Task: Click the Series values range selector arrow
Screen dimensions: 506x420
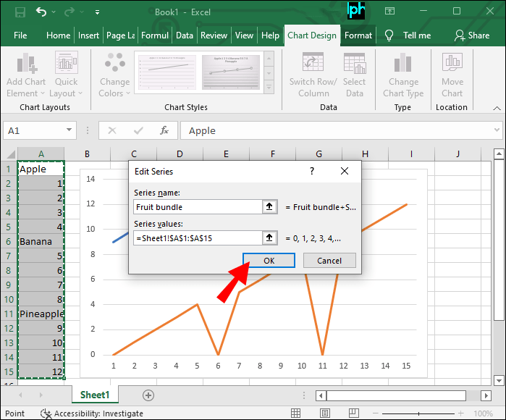Action: click(x=270, y=238)
